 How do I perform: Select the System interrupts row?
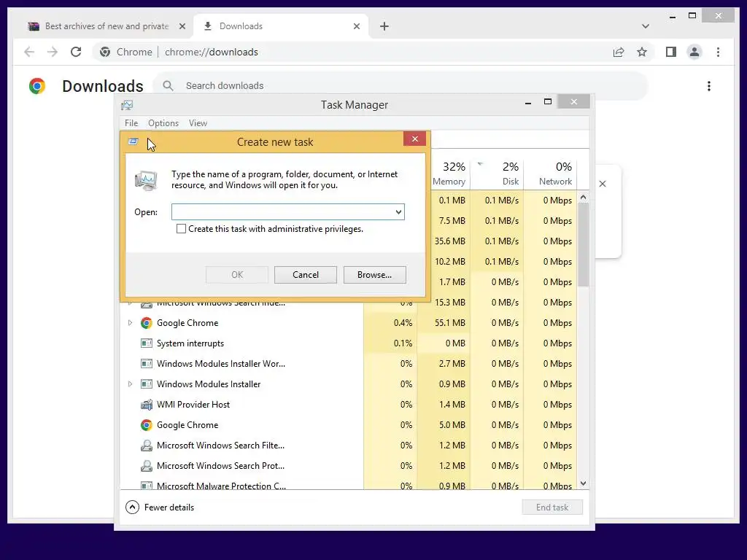tap(349, 343)
